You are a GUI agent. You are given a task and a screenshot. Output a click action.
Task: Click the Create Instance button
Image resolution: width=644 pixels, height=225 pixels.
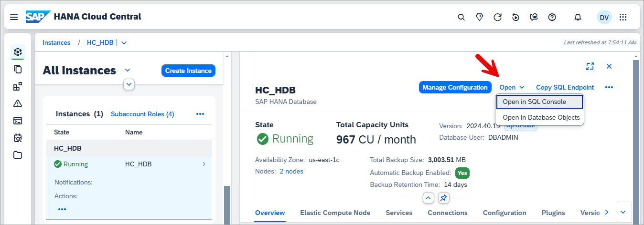(x=188, y=71)
